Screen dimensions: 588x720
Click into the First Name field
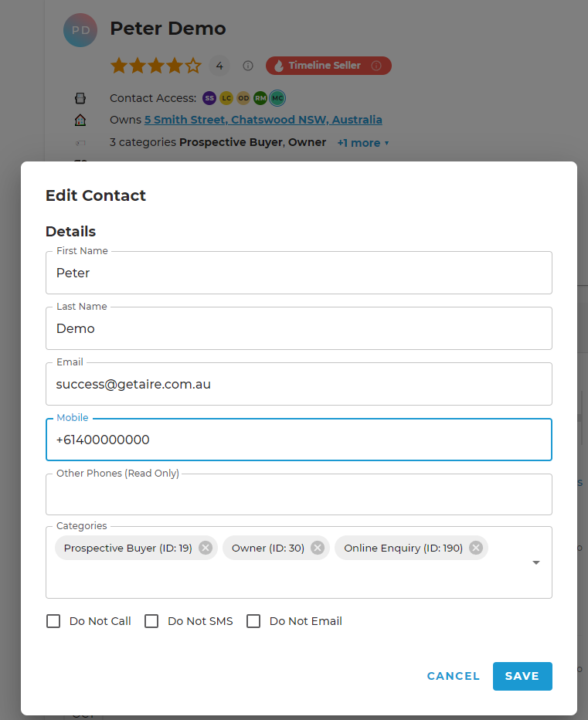tap(299, 273)
